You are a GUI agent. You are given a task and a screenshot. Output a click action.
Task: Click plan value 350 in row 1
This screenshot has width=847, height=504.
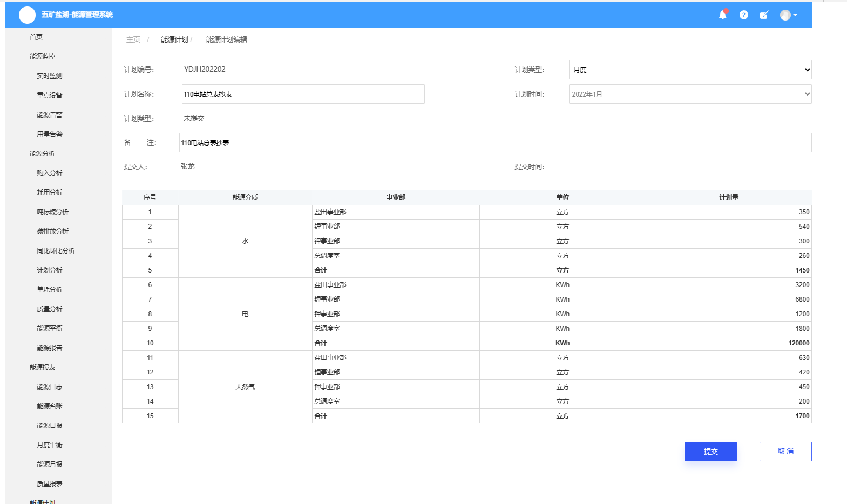tap(804, 212)
